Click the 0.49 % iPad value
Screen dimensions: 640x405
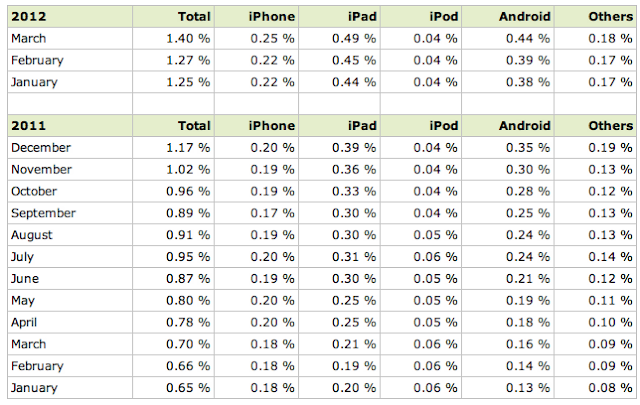(354, 38)
